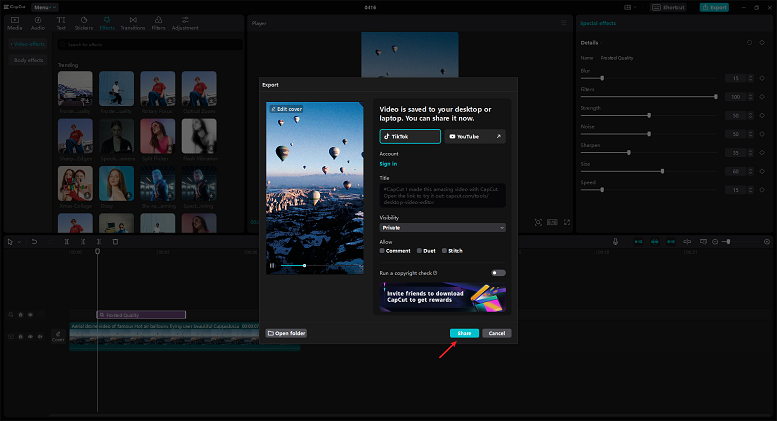
Task: Open the Filters panel icon
Action: pos(158,21)
